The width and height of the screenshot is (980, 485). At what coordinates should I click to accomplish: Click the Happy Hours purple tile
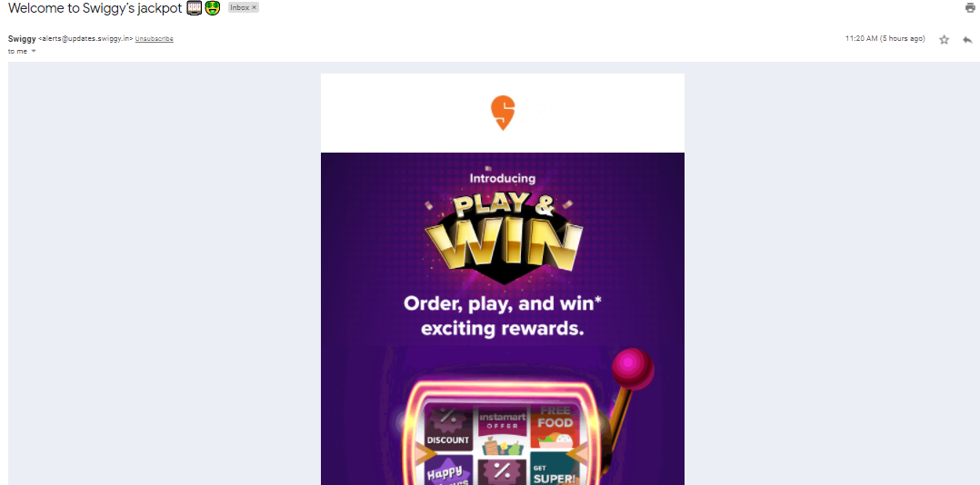click(449, 470)
